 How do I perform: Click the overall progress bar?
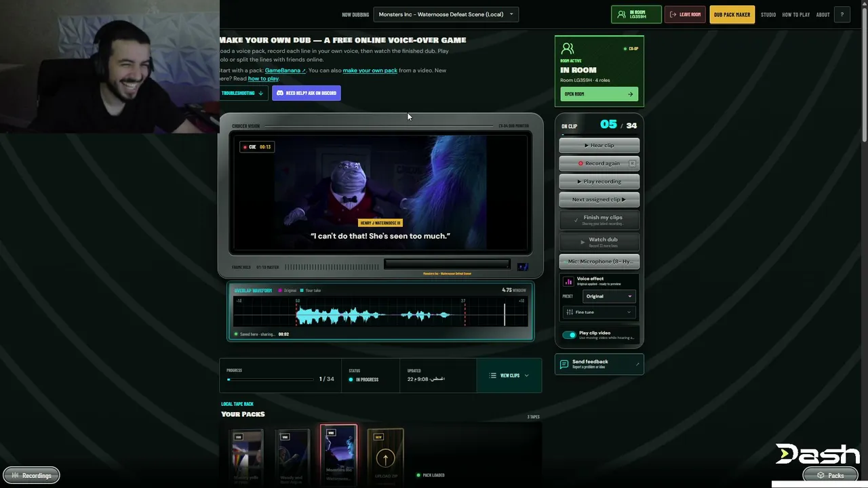(271, 380)
